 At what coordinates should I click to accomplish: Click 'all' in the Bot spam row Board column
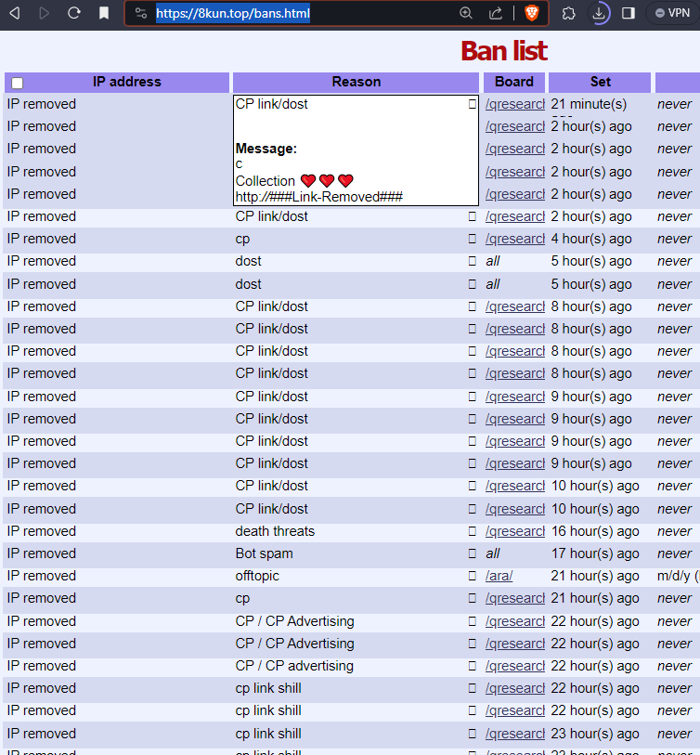(492, 553)
